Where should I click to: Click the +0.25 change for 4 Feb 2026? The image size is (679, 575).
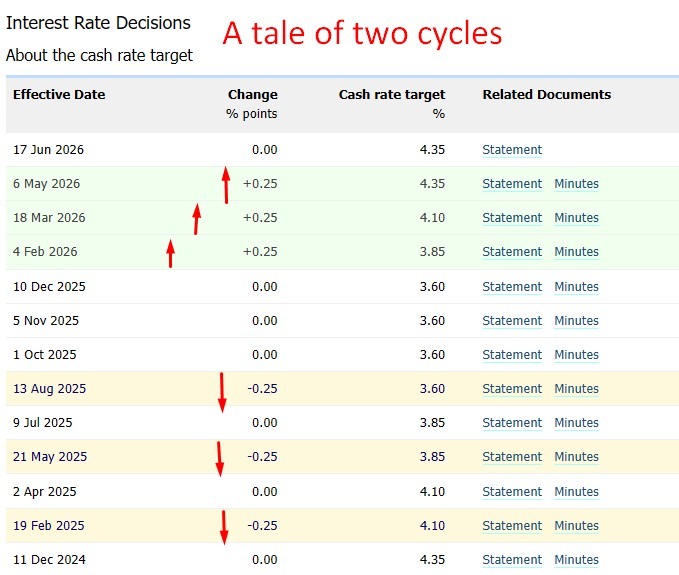260,252
